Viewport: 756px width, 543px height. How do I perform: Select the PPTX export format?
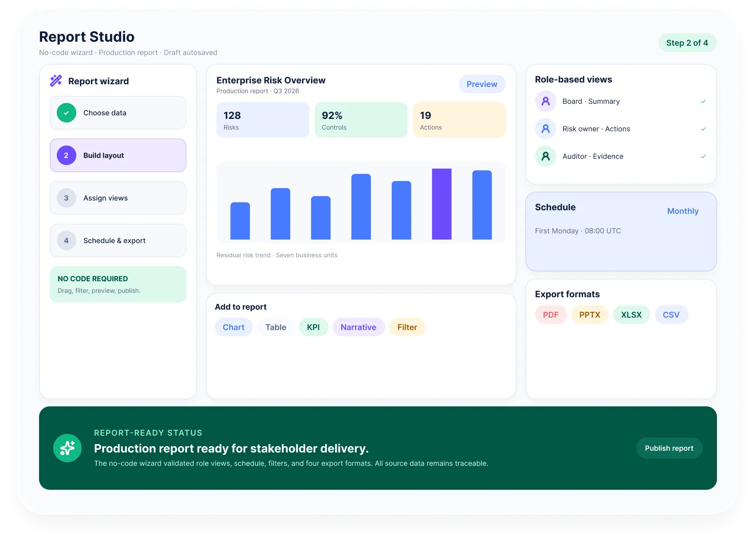point(590,315)
